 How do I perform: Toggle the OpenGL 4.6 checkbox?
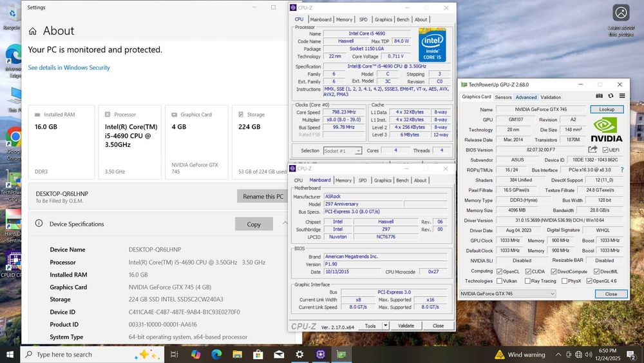589,281
